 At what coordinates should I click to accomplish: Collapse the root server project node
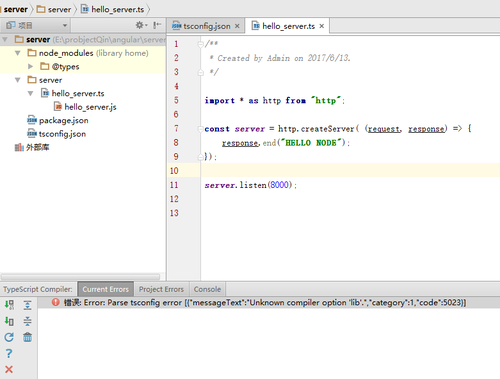[5, 40]
